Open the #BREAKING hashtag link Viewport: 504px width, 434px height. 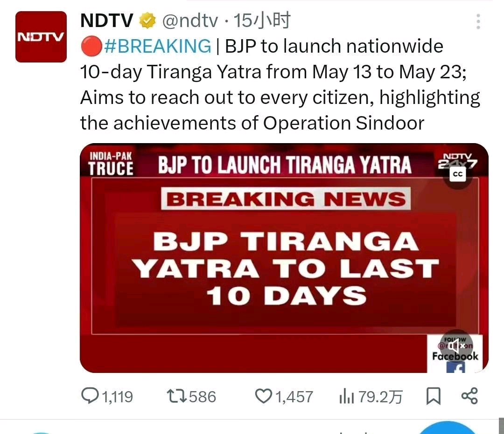[x=158, y=46]
